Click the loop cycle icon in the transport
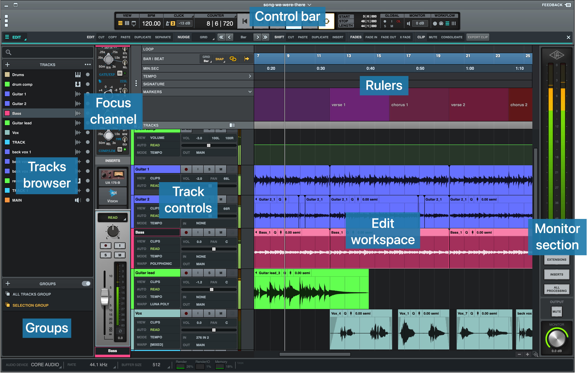Image resolution: width=588 pixels, height=374 pixels. coord(326,21)
